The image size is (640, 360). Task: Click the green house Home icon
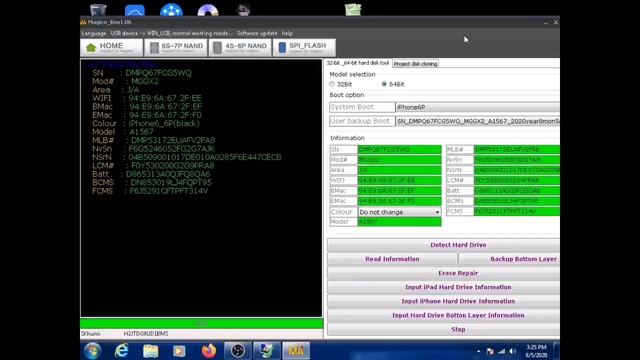(x=91, y=48)
